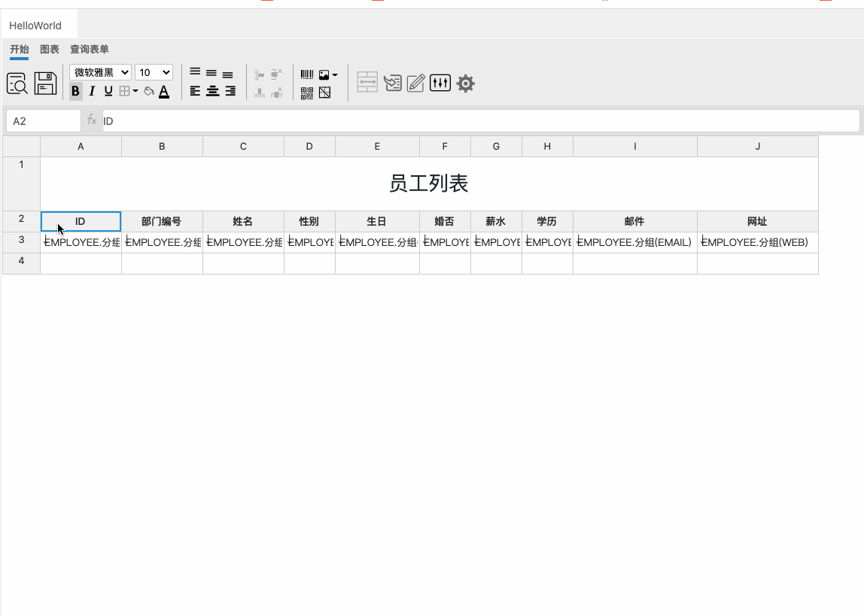Select the barcode insertion icon
864x616 pixels.
(x=306, y=74)
